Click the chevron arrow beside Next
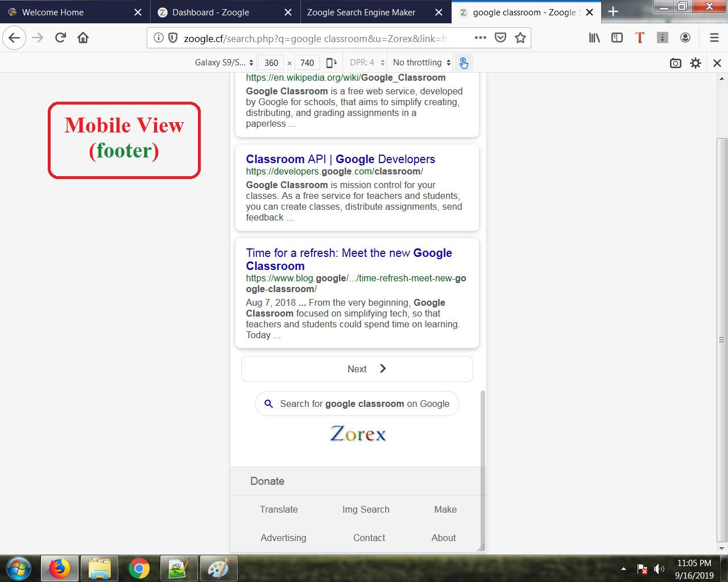This screenshot has height=582, width=728. 383,368
